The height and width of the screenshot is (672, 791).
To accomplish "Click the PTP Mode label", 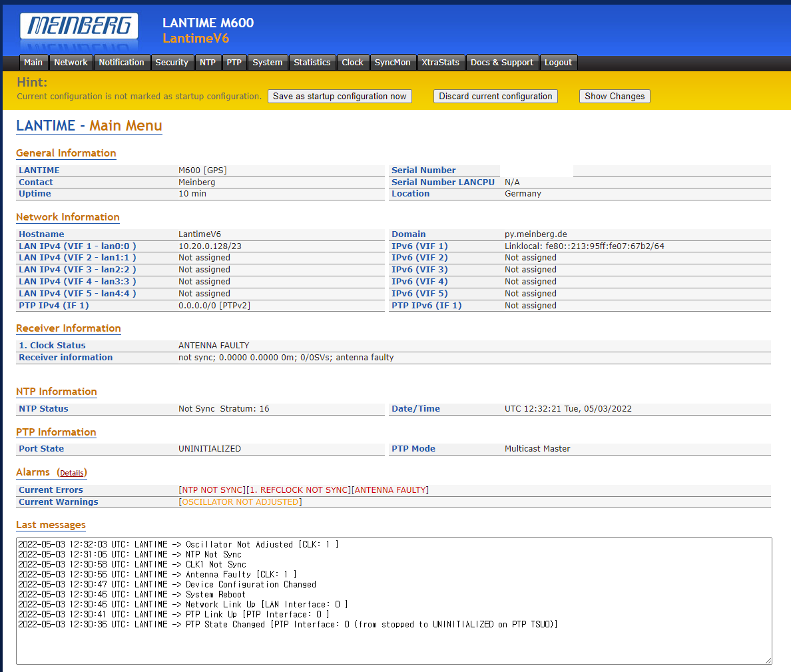I will (413, 449).
